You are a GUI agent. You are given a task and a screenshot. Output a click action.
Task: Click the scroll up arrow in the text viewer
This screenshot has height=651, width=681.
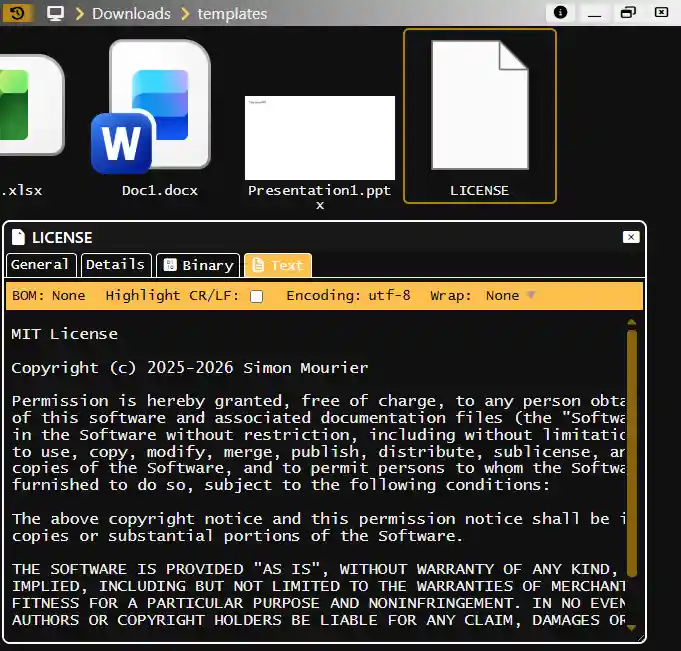(631, 322)
